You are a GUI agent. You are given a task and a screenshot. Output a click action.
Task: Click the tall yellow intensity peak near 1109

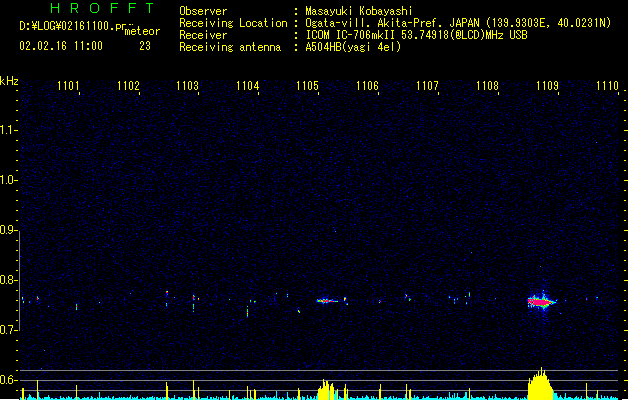pos(540,384)
